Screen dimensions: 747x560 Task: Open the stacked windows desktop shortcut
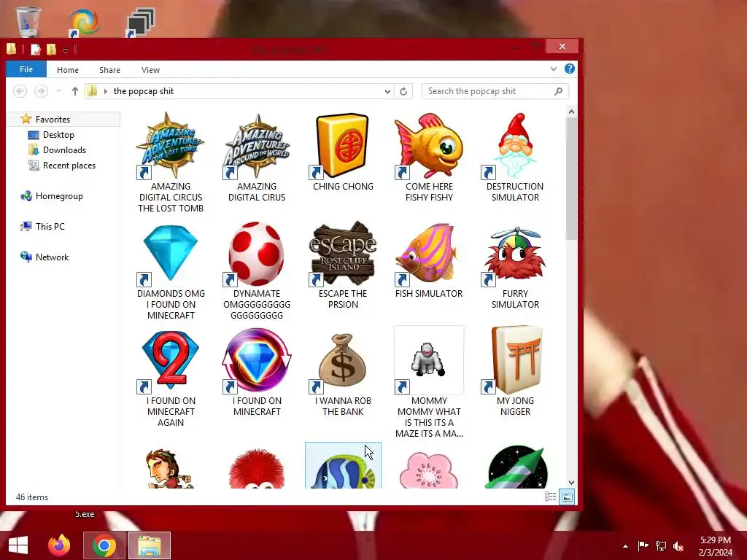pyautogui.click(x=141, y=22)
